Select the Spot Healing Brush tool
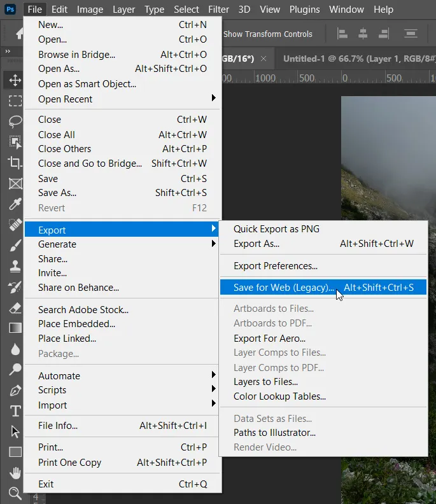The width and height of the screenshot is (436, 504). [15, 225]
